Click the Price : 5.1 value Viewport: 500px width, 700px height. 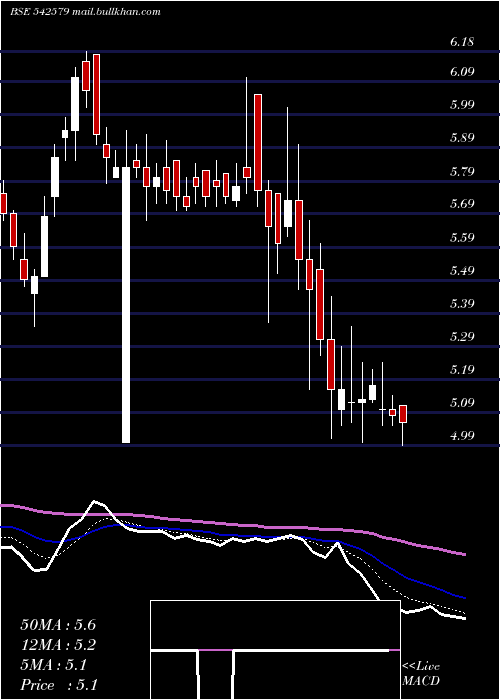[x=59, y=685]
